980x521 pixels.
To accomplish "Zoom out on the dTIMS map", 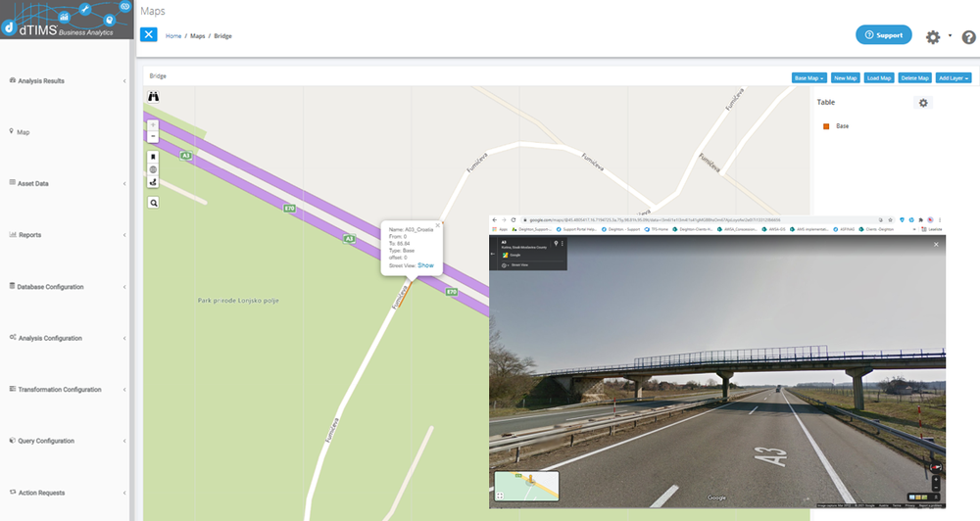I will point(153,136).
